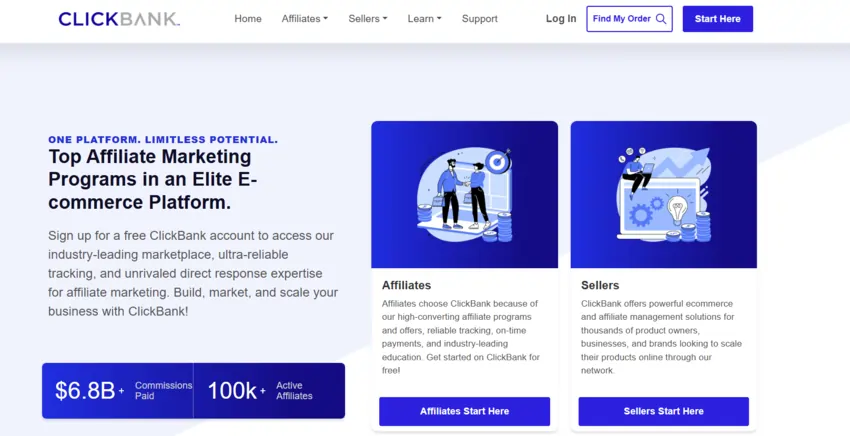The height and width of the screenshot is (436, 850).
Task: Click the magnifier icon in Find My Order
Action: [661, 19]
